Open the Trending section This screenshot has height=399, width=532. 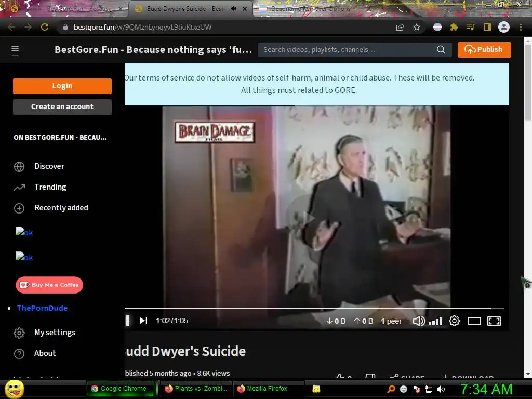coord(50,187)
